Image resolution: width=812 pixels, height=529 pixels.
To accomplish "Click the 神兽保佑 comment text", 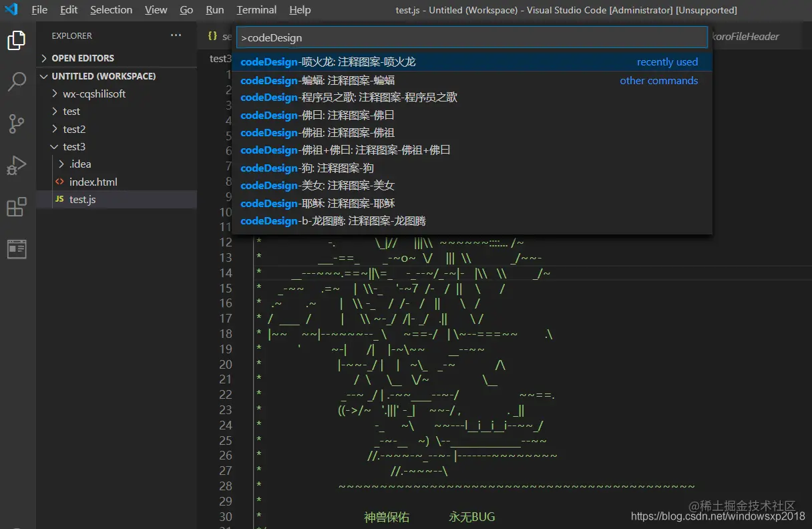I will click(387, 517).
